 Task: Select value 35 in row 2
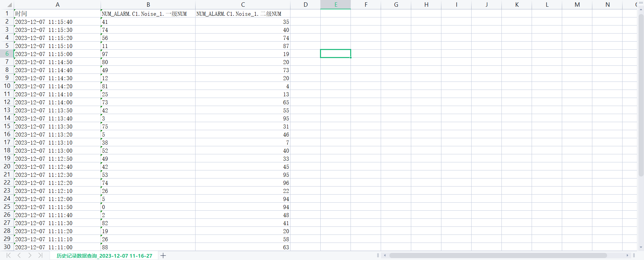click(243, 21)
